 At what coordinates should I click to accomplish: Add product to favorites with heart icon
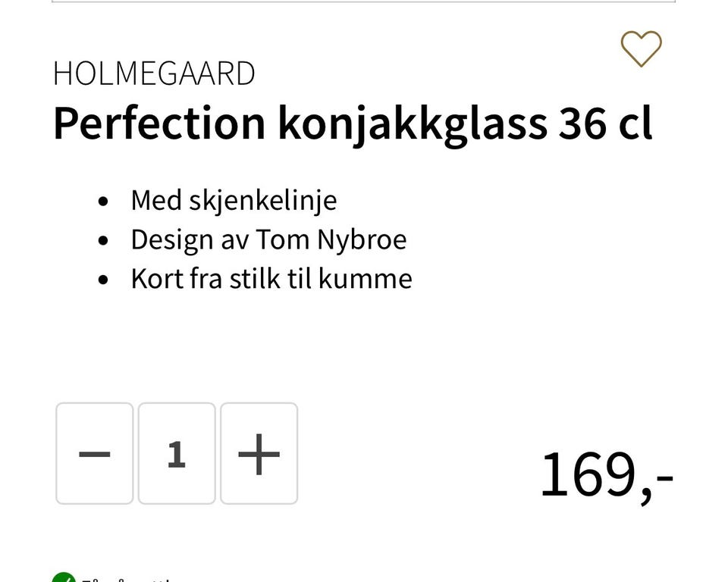click(641, 49)
